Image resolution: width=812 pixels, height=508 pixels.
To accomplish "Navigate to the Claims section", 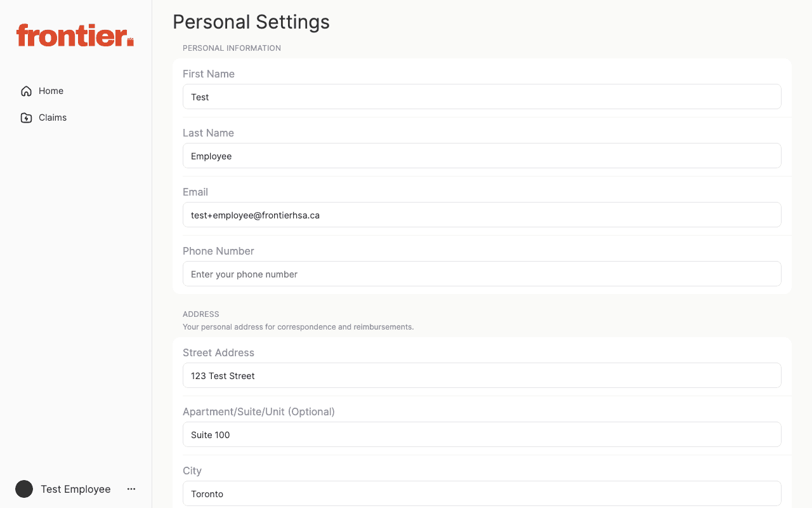I will pos(53,117).
